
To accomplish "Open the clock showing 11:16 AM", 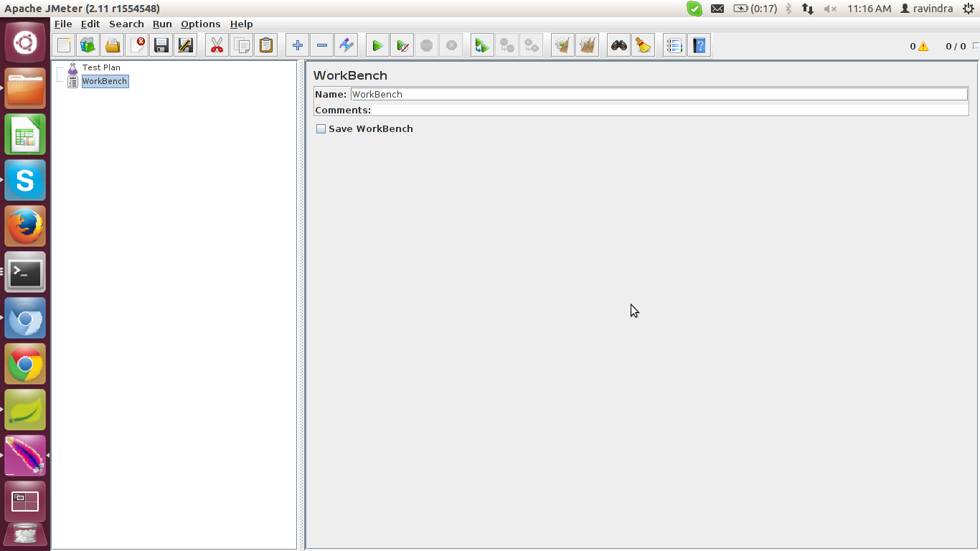I will coord(869,9).
